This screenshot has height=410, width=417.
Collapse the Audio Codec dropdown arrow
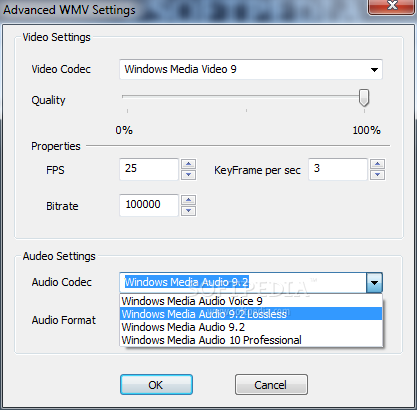(374, 283)
